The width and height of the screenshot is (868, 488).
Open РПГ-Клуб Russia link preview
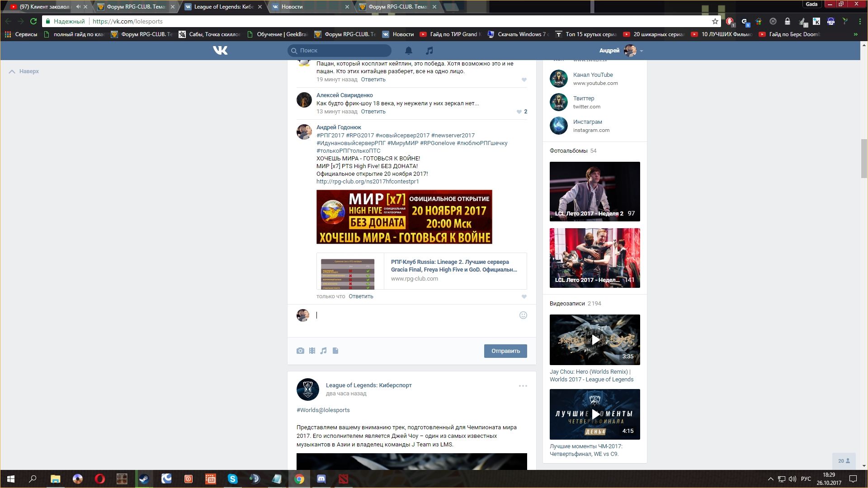pos(422,271)
